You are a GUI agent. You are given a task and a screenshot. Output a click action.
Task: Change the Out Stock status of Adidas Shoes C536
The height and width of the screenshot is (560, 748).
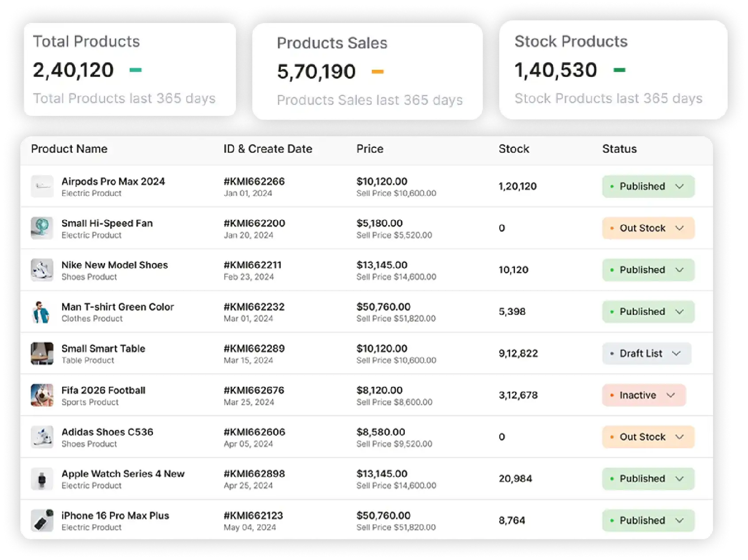pyautogui.click(x=648, y=437)
